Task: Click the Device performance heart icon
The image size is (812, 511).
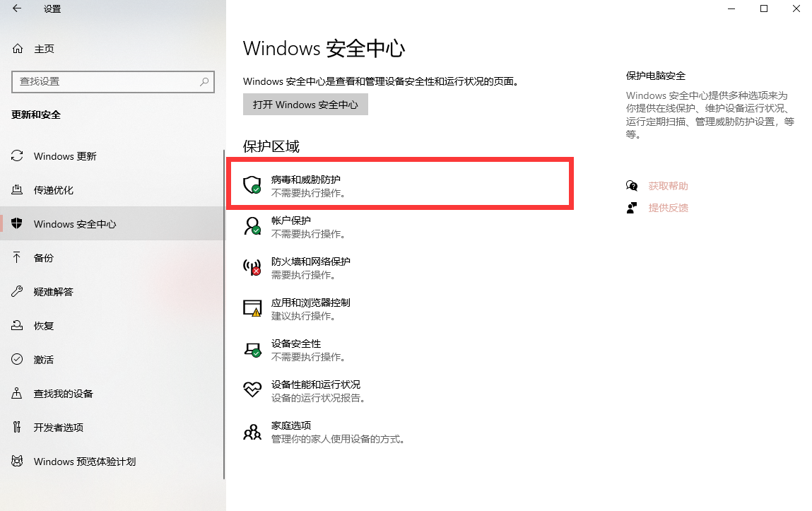Action: point(252,389)
